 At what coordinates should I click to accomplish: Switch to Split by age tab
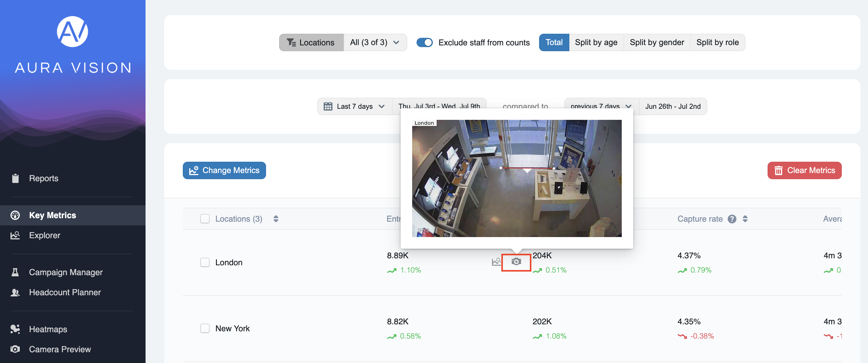coord(596,42)
